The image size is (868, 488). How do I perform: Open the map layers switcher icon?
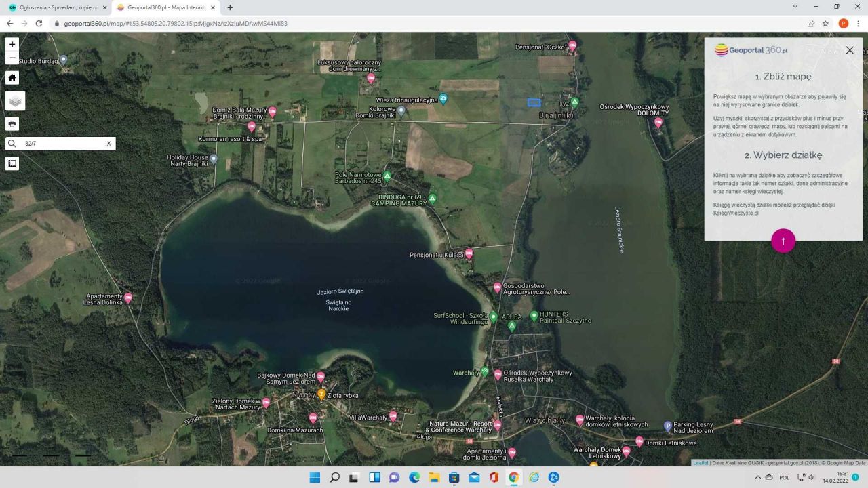pyautogui.click(x=14, y=100)
